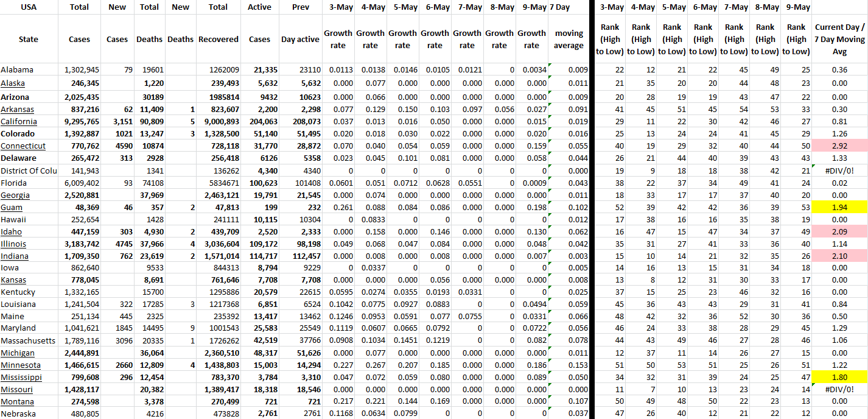
Task: Select the Illinois hyperlink
Action: click(x=13, y=244)
